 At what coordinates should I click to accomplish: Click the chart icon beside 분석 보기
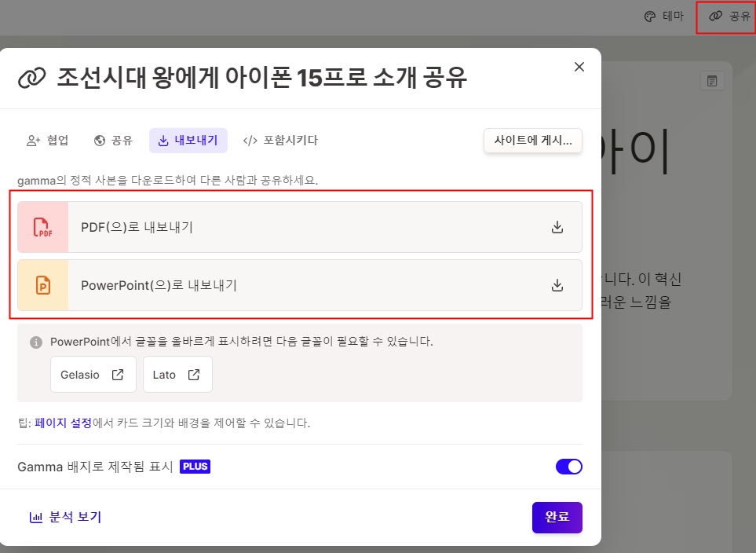36,518
